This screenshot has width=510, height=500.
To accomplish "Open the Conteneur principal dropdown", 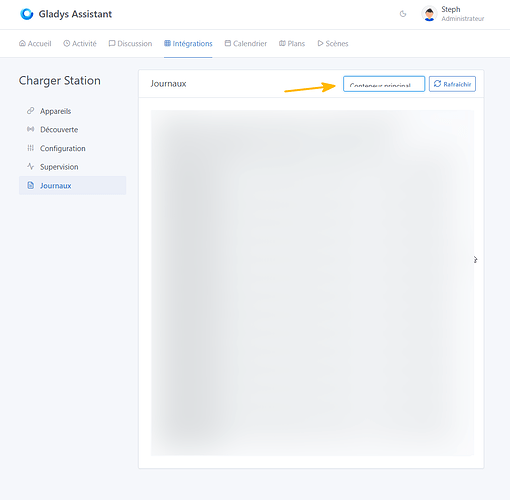I will click(x=384, y=84).
